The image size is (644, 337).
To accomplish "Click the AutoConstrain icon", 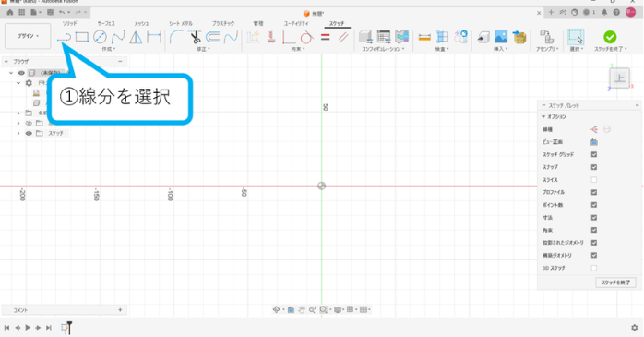I will (254, 38).
